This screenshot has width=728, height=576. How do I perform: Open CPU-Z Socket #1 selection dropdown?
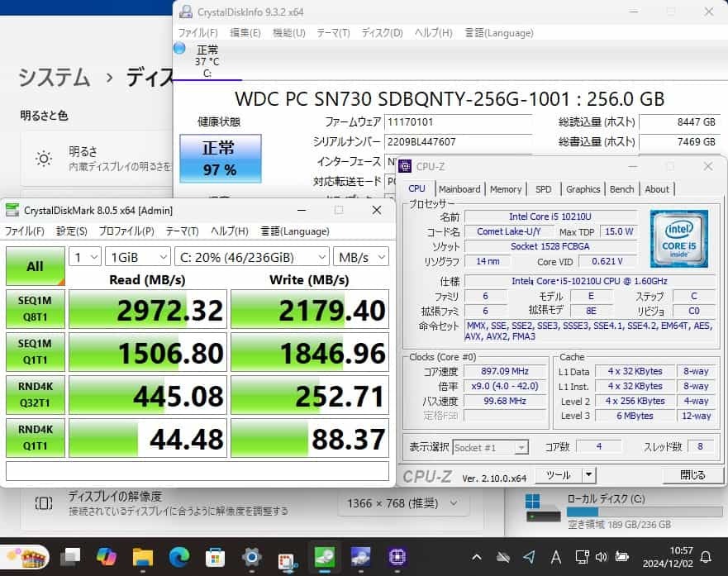tap(490, 447)
